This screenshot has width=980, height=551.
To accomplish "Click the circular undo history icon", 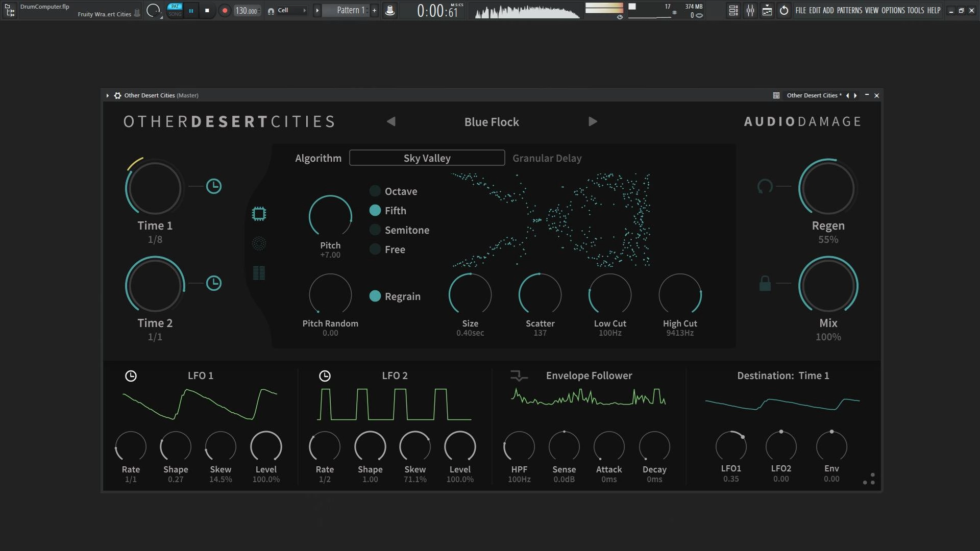I will pos(784,10).
